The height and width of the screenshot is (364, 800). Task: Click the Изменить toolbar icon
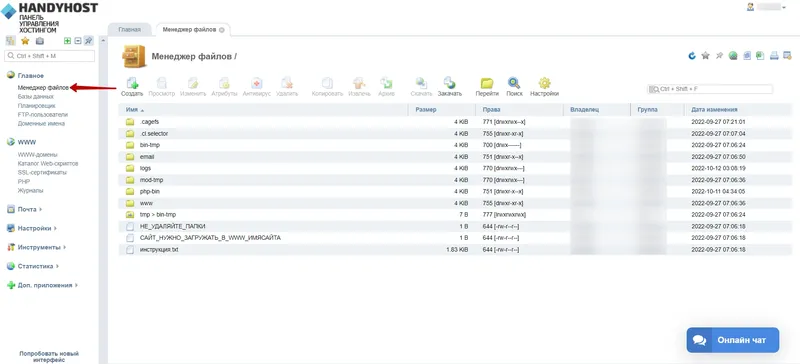[x=193, y=83]
